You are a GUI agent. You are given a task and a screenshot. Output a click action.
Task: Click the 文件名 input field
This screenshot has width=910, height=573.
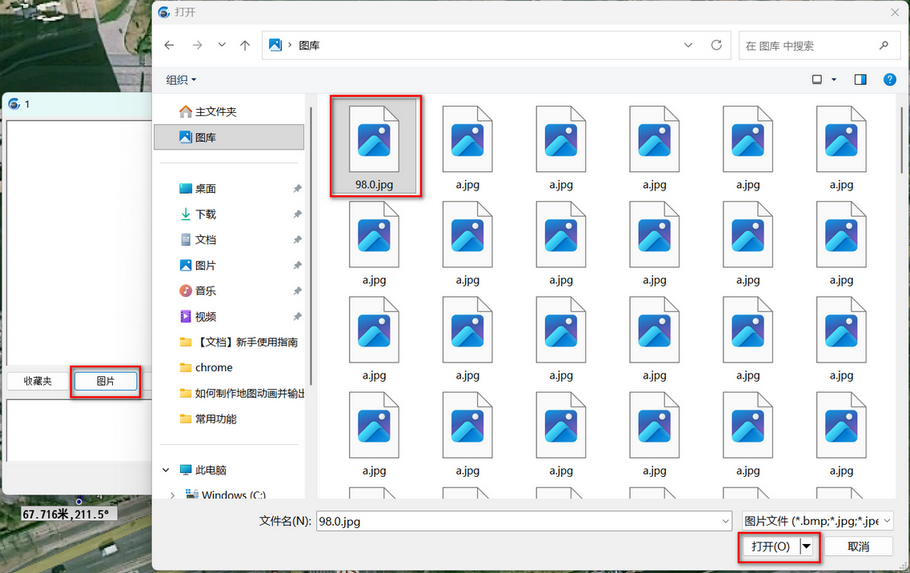[518, 521]
